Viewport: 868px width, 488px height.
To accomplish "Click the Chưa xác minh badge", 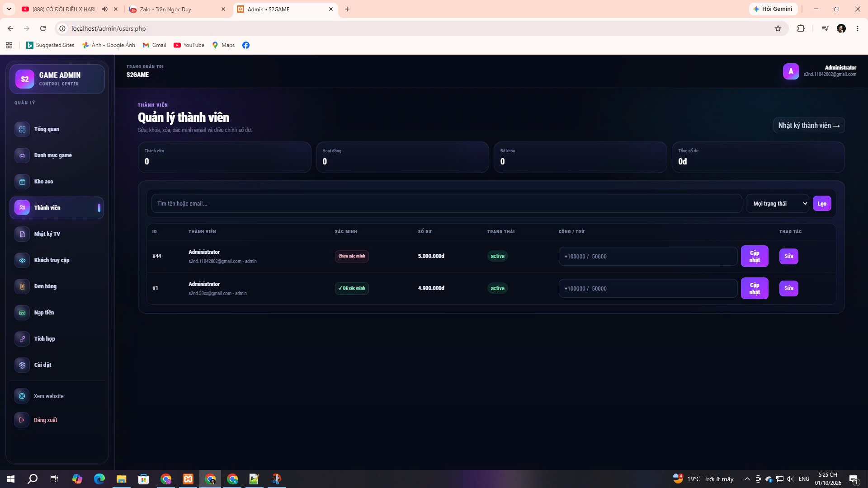I will 352,256.
